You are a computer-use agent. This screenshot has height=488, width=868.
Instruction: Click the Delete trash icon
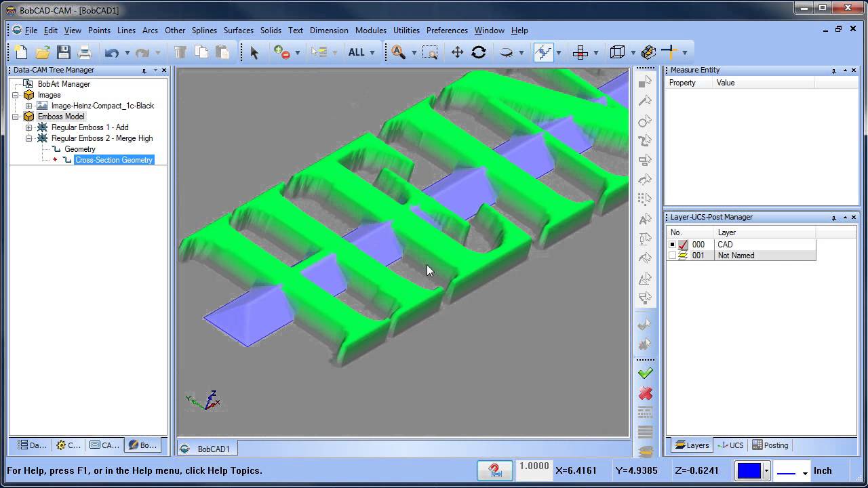pos(180,52)
